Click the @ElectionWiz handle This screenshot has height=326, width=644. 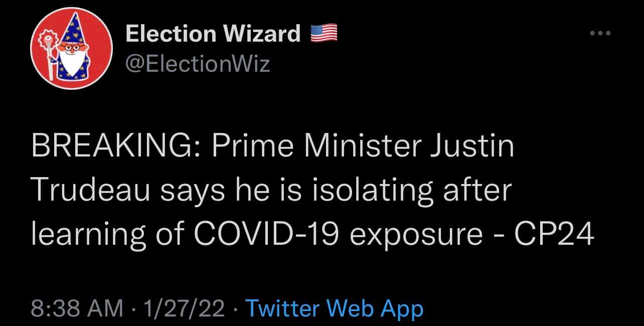click(x=198, y=64)
